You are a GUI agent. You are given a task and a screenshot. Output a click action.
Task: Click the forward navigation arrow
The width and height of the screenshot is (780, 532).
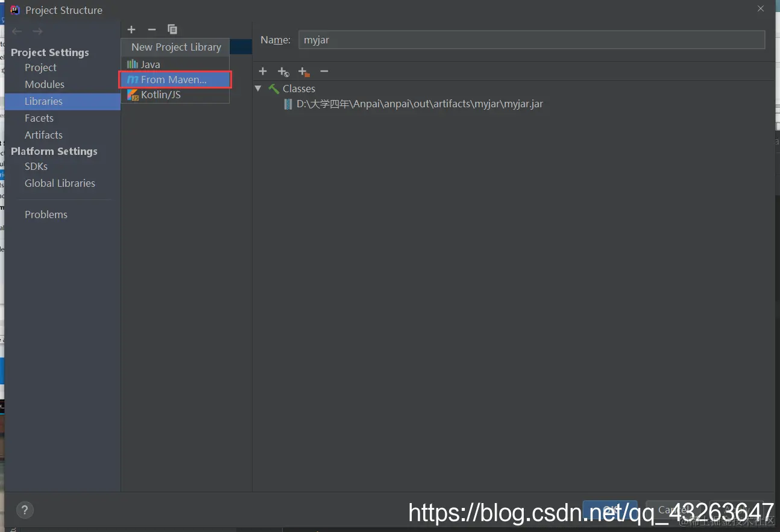click(37, 31)
